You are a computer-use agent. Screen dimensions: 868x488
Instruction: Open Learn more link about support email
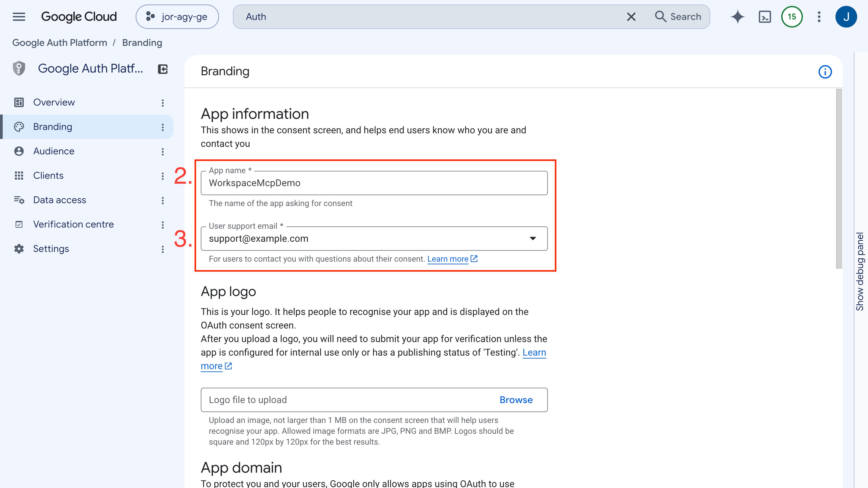coord(452,259)
